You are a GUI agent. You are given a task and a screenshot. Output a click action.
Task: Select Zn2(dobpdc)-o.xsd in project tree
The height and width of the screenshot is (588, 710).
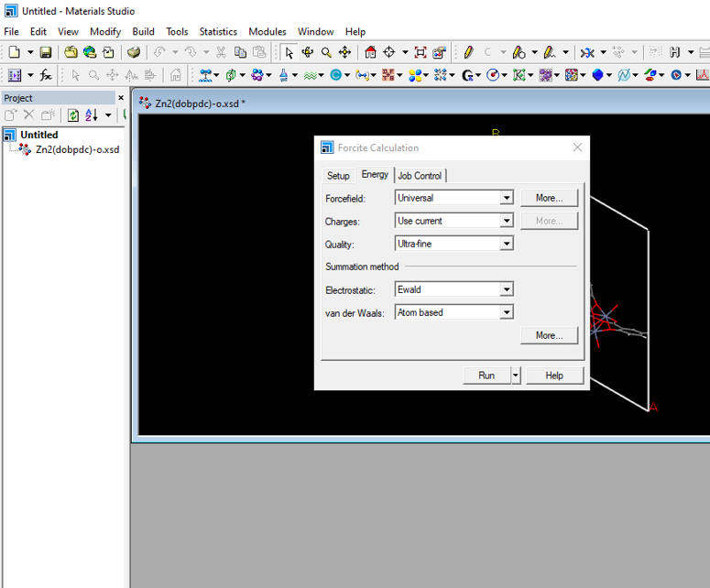tap(77, 149)
